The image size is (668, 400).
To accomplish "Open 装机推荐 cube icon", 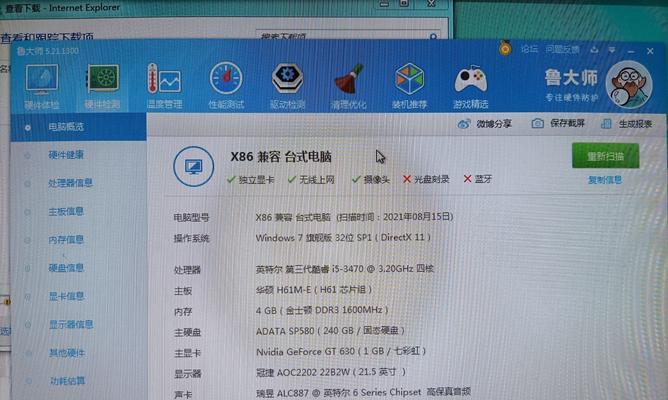I will [x=409, y=86].
